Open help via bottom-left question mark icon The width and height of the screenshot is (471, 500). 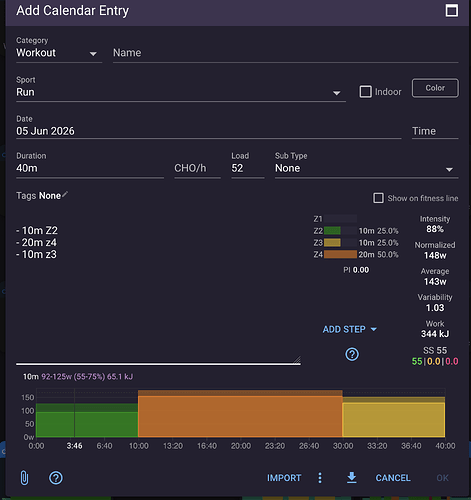pos(56,478)
